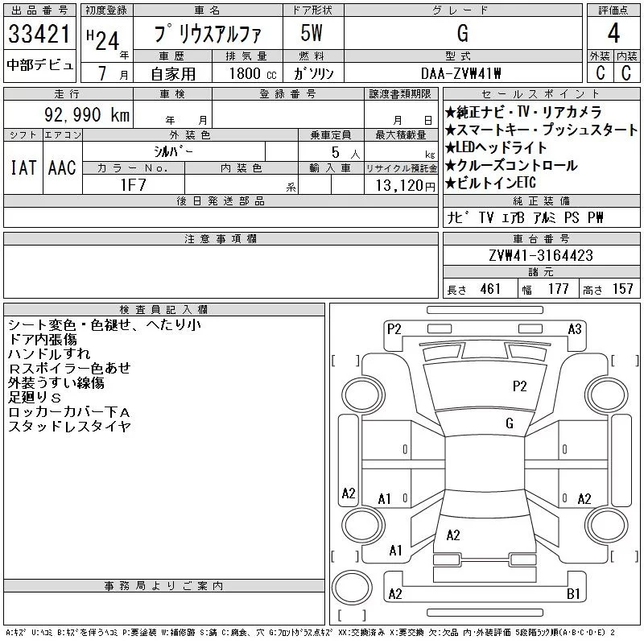
Task: Click the lot number 33421
Action: [x=39, y=34]
